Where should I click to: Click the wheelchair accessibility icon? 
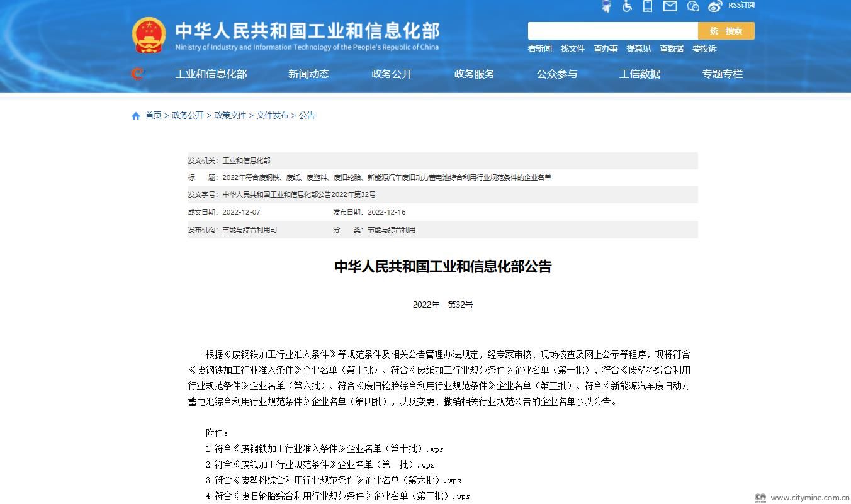627,6
